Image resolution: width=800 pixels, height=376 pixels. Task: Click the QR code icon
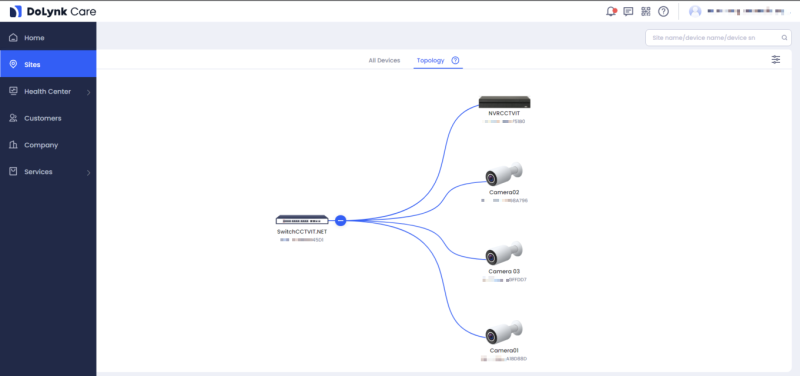point(646,11)
